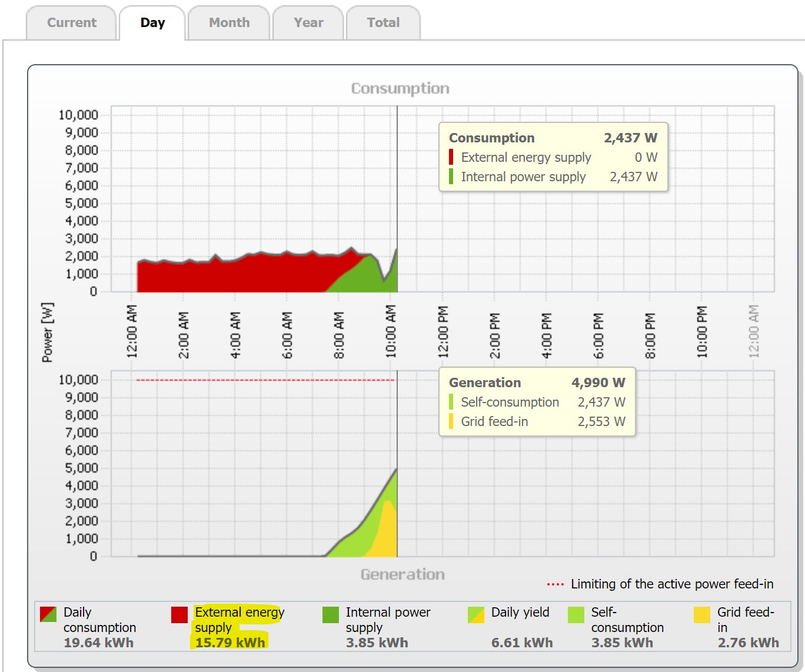Screen dimensions: 805x672
Task: Click the Daily yield green-yellow legend icon
Action: [x=476, y=615]
